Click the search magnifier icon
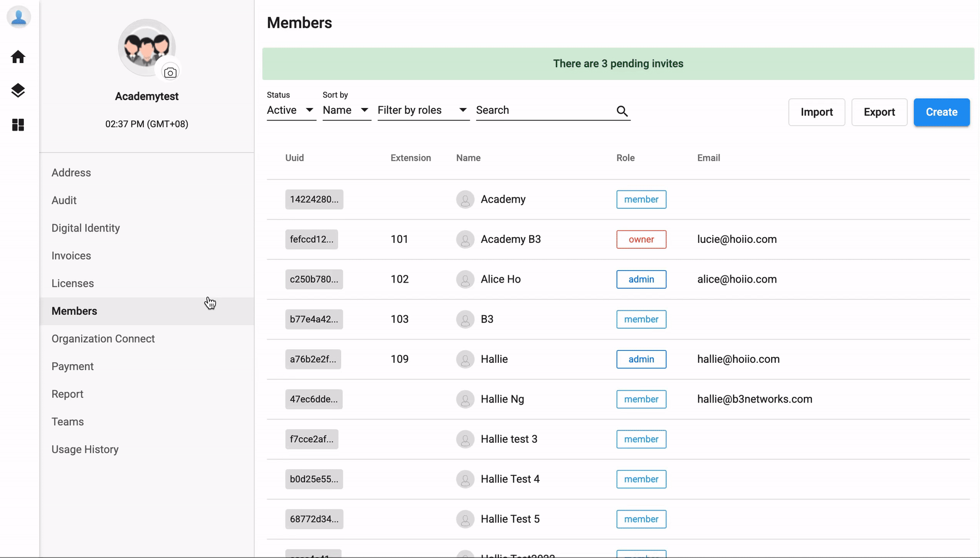 coord(622,111)
